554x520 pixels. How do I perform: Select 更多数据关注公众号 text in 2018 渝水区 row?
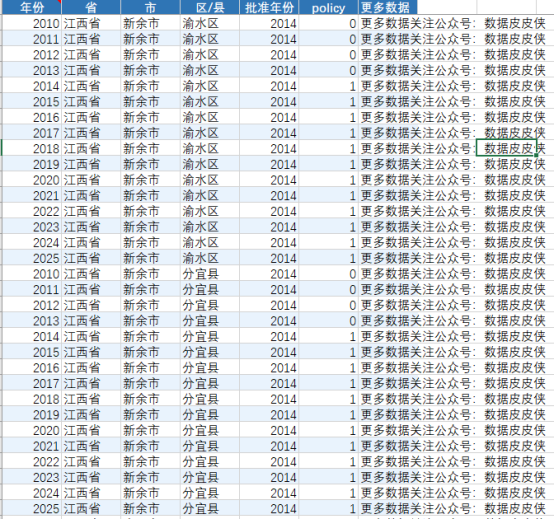pos(418,148)
